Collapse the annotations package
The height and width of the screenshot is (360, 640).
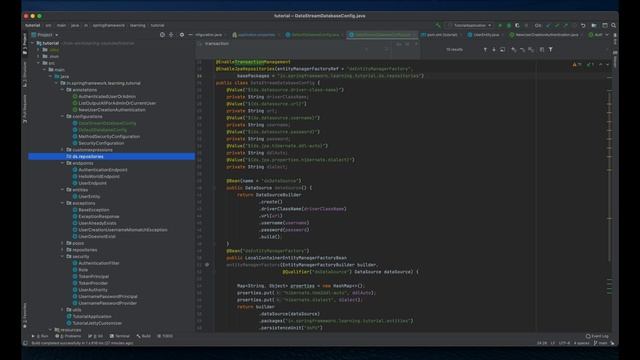click(63, 90)
